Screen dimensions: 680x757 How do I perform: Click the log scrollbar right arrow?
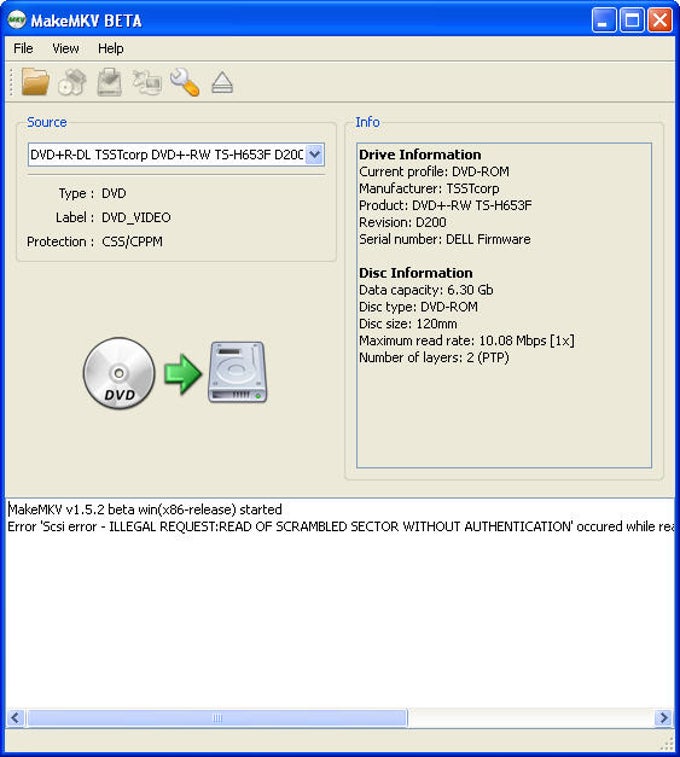[664, 718]
